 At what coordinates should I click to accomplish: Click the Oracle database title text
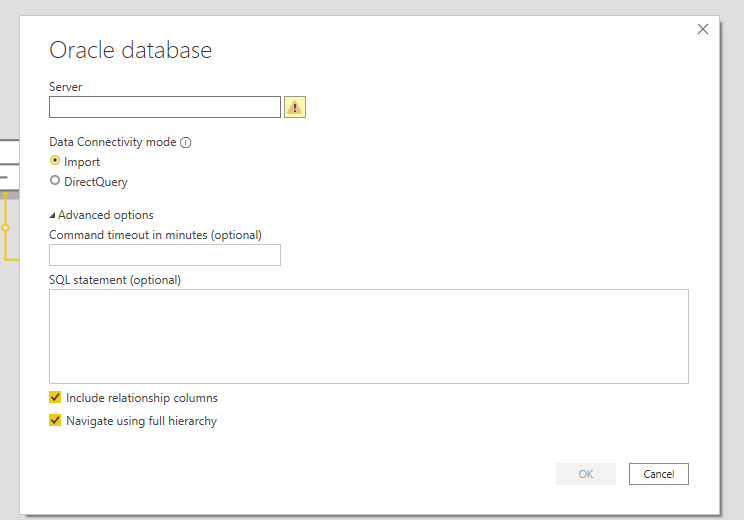[130, 50]
